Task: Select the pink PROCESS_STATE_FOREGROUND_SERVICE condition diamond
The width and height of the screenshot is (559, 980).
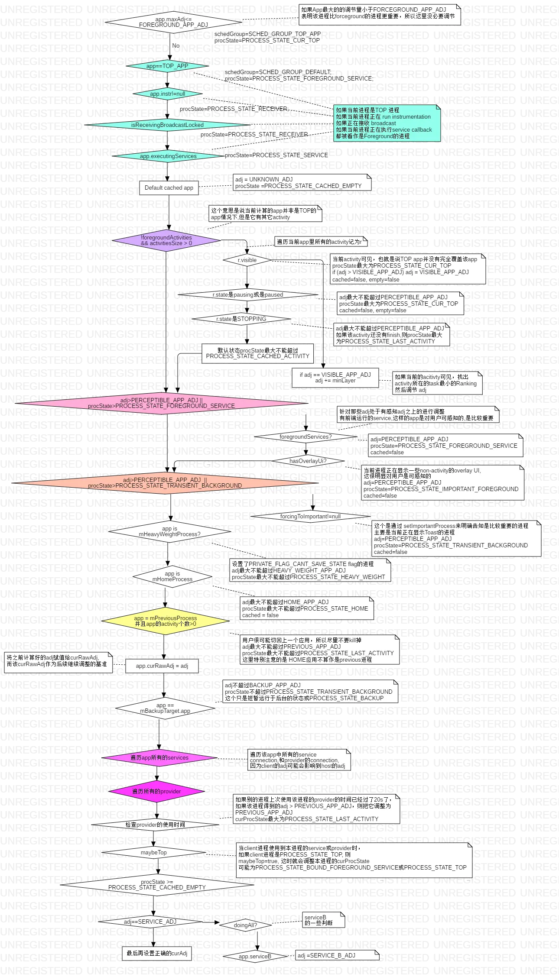Action: click(161, 403)
